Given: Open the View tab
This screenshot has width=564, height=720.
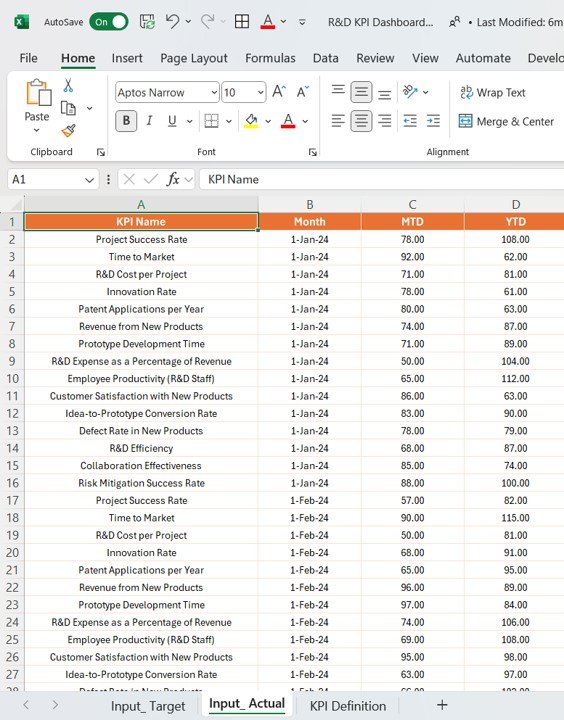Looking at the screenshot, I should (x=425, y=58).
